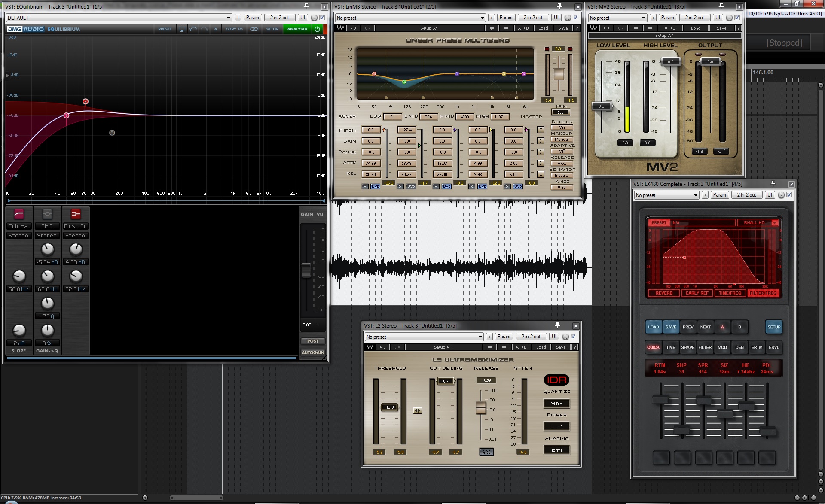This screenshot has width=825, height=504.
Task: Switch to the FILTER tab in LX480
Action: (705, 348)
